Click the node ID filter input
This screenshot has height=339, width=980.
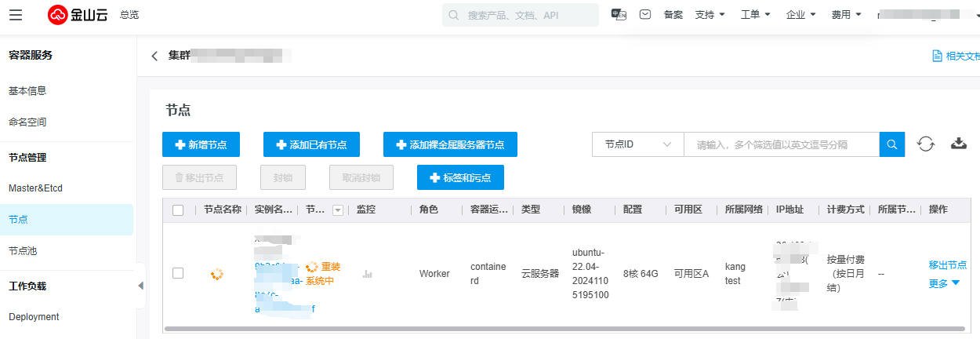(781, 144)
